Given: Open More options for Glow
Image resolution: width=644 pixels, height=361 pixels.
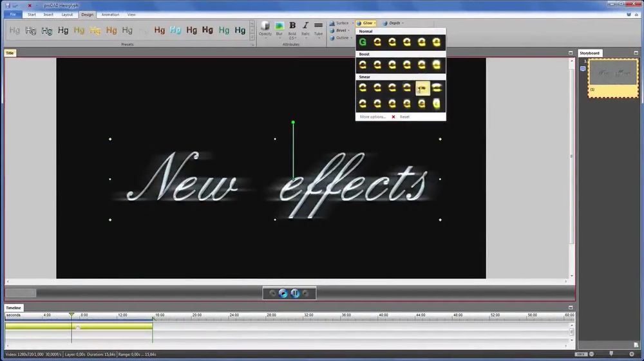Looking at the screenshot, I should click(x=372, y=117).
